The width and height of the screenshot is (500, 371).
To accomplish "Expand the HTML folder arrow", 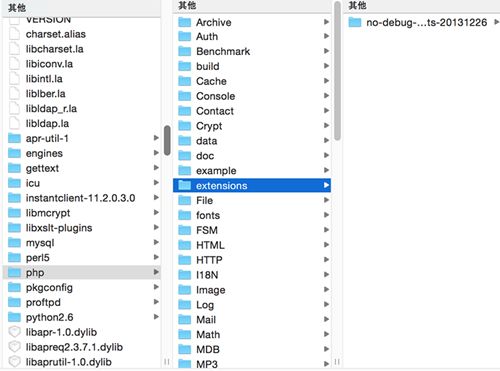I will click(x=326, y=245).
